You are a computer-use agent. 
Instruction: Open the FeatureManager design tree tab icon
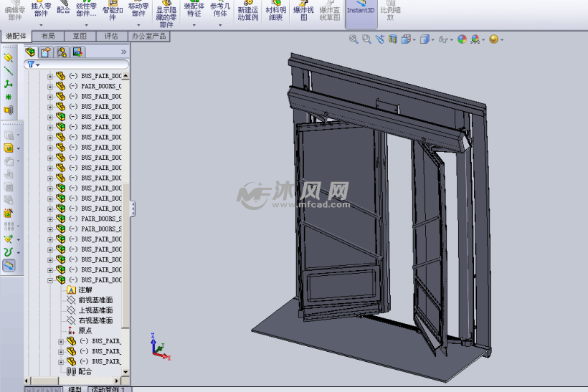click(30, 52)
